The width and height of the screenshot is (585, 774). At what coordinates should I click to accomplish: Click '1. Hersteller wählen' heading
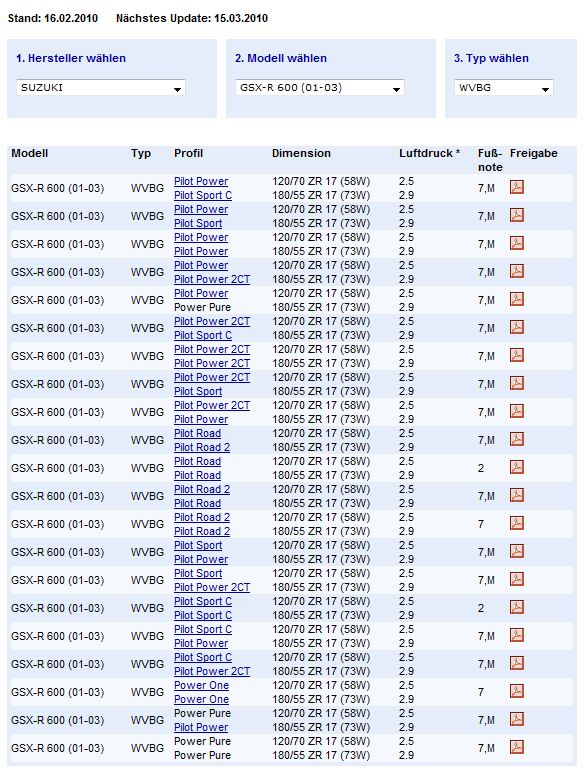click(x=71, y=58)
